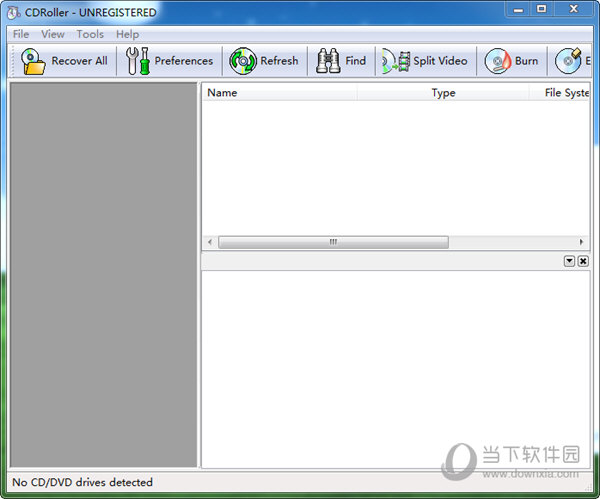Click the File System column header
This screenshot has width=600, height=499.
(x=559, y=93)
